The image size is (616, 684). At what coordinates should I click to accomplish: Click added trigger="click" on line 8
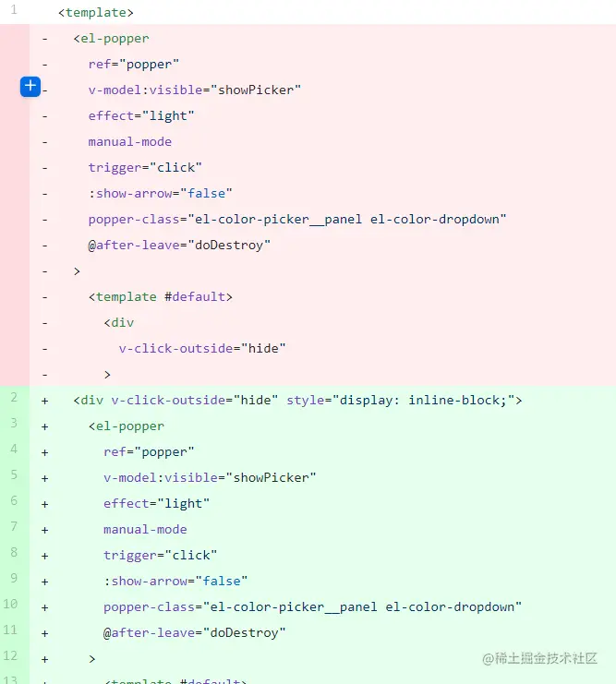point(160,556)
